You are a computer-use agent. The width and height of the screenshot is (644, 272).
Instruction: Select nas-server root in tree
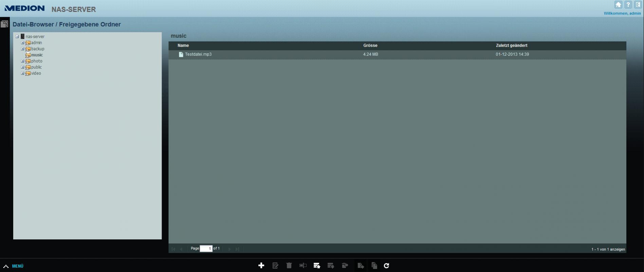35,36
